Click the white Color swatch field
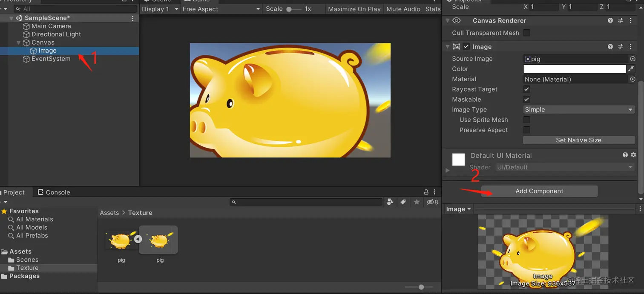Image resolution: width=644 pixels, height=294 pixels. click(574, 69)
